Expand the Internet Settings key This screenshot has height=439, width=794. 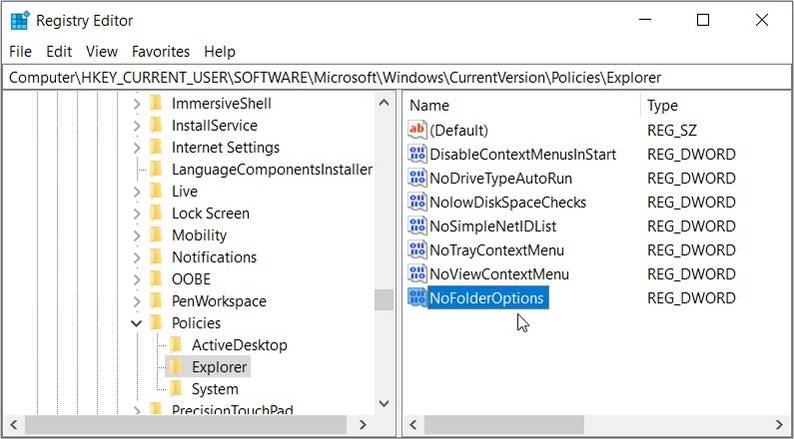pos(137,148)
